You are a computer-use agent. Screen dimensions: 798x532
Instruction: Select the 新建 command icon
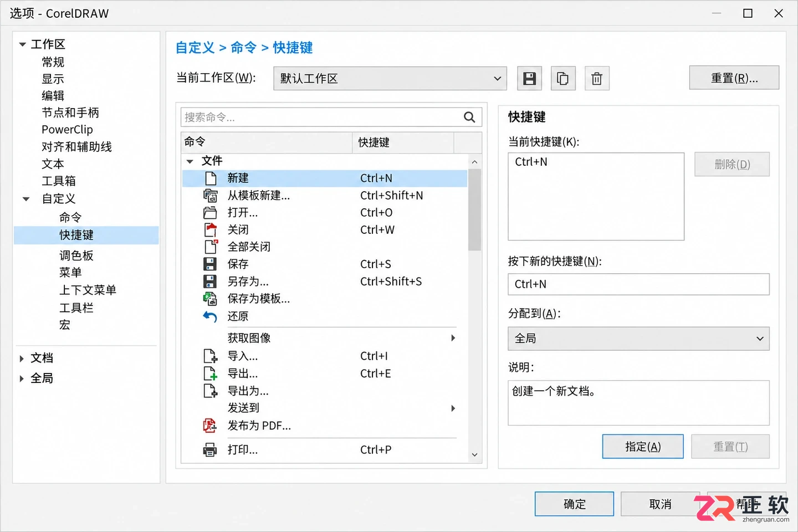211,178
